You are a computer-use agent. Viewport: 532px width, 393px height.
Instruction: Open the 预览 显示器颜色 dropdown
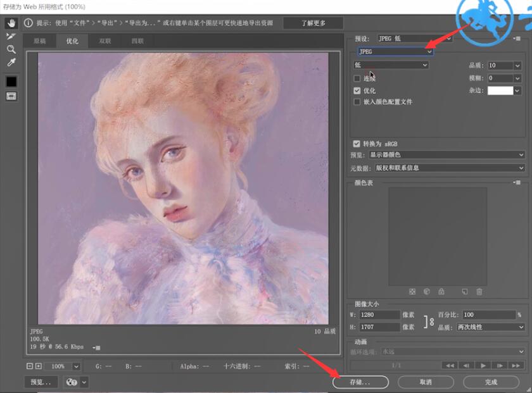click(x=446, y=155)
